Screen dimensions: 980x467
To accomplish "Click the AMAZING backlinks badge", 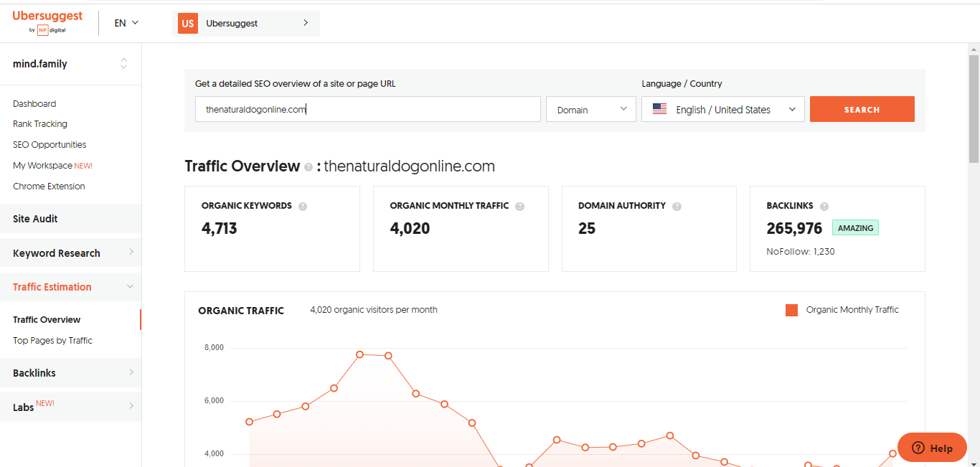I will 855,228.
